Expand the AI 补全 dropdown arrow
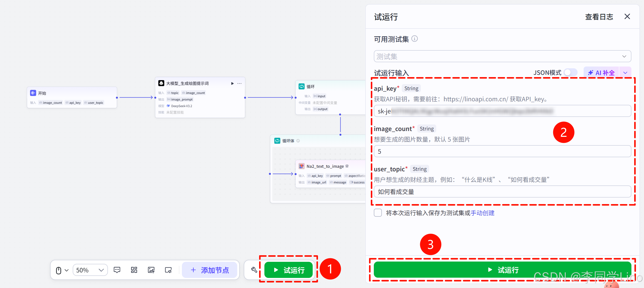644x288 pixels. coord(625,73)
